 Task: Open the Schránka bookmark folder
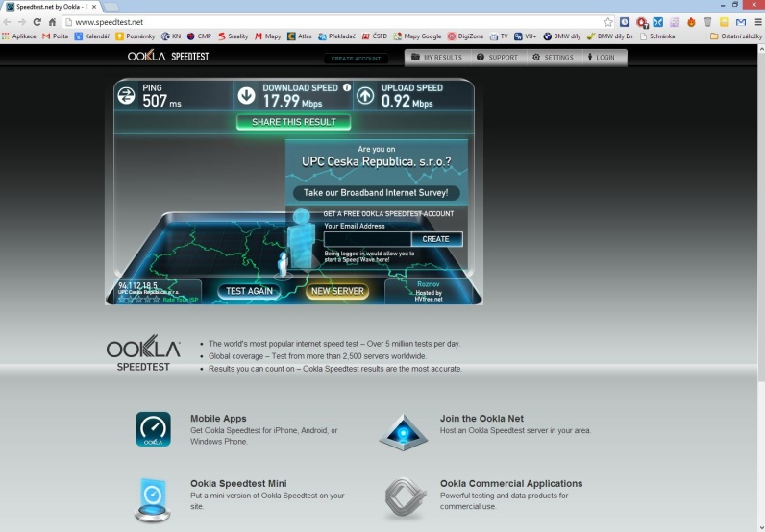pyautogui.click(x=656, y=36)
